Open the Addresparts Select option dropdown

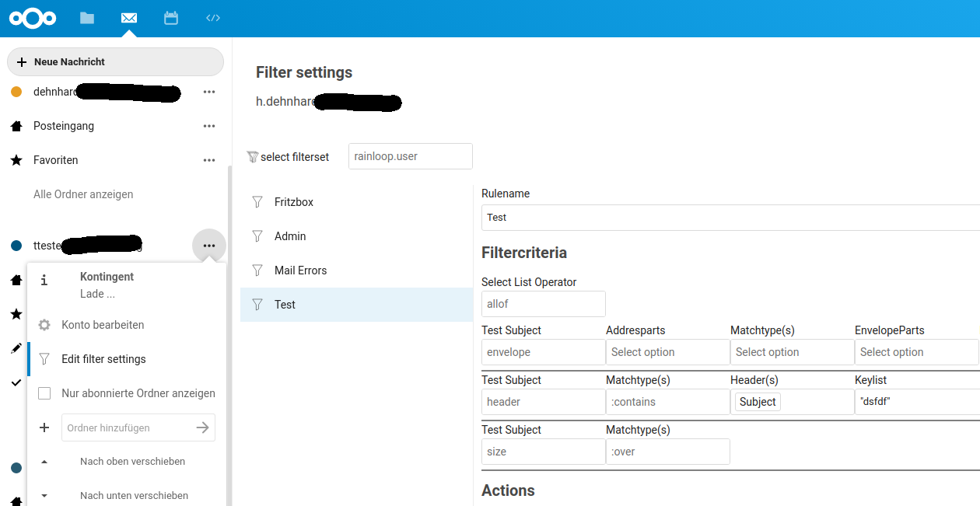[668, 352]
